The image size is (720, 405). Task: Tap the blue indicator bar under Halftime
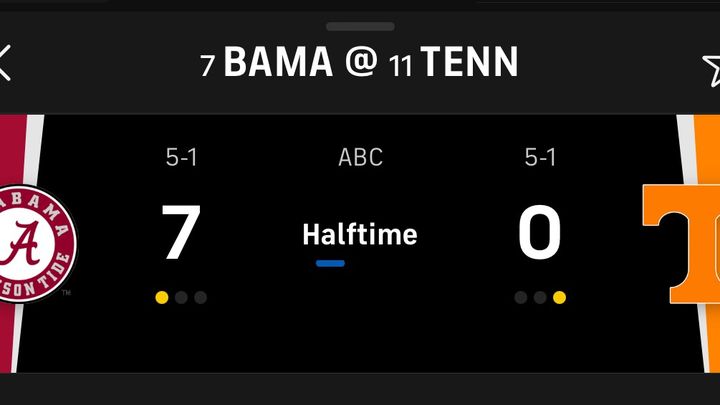pyautogui.click(x=330, y=263)
